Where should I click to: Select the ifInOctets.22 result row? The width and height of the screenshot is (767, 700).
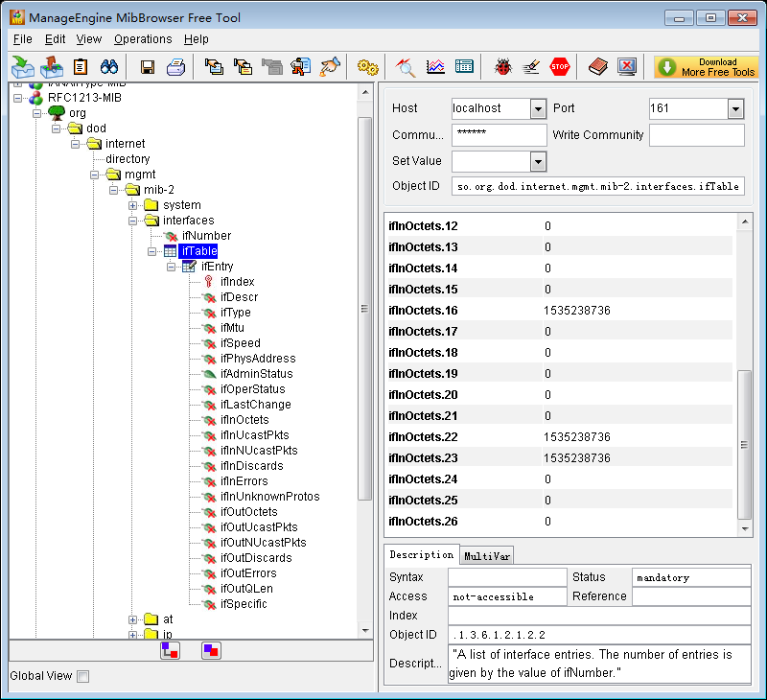561,437
